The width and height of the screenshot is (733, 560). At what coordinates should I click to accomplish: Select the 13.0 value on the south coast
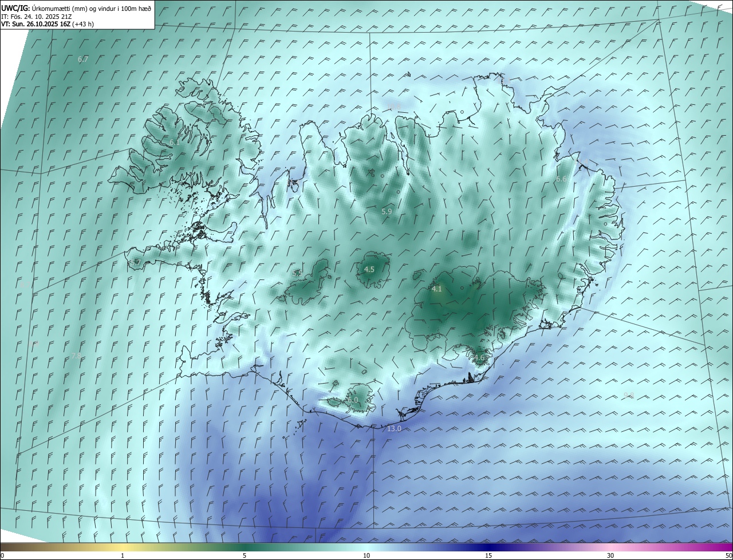pos(395,429)
